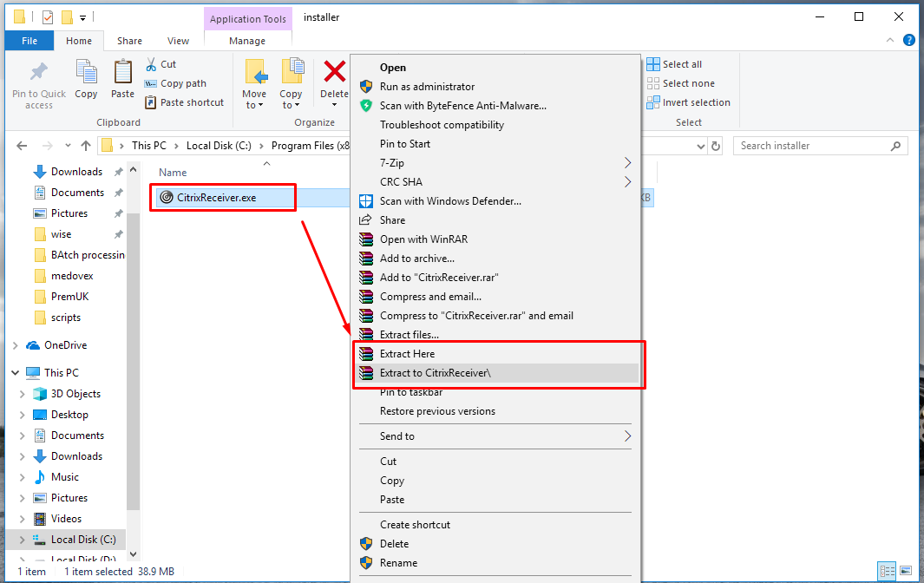Click Invert selection button
Image resolution: width=924 pixels, height=583 pixels.
point(696,102)
